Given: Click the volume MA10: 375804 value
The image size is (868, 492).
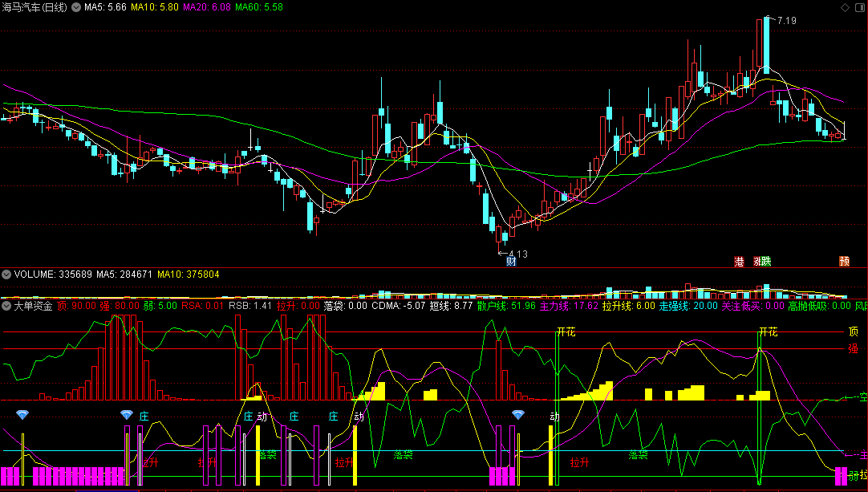Looking at the screenshot, I should (189, 274).
